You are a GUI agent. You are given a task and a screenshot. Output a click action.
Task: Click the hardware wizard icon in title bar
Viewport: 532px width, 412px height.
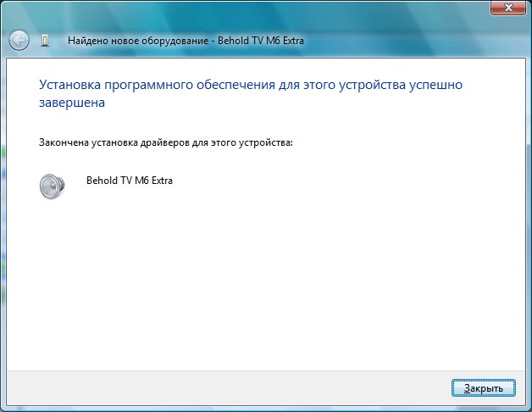(x=45, y=41)
